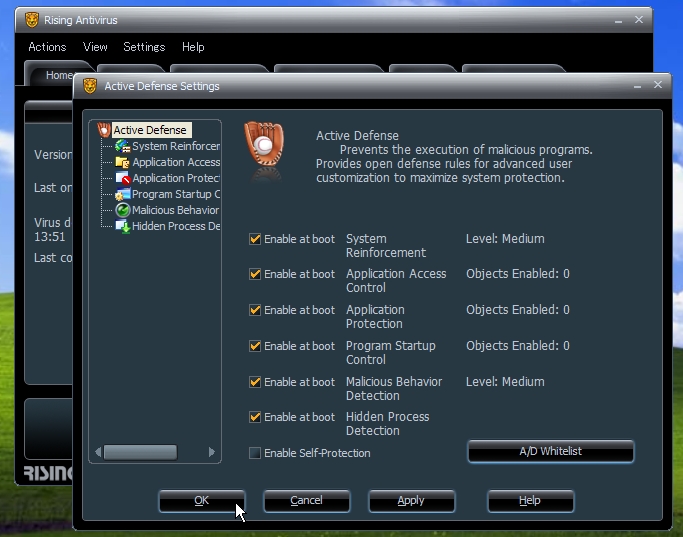Click the large baseball glove icon
This screenshot has height=537, width=683.
(264, 144)
